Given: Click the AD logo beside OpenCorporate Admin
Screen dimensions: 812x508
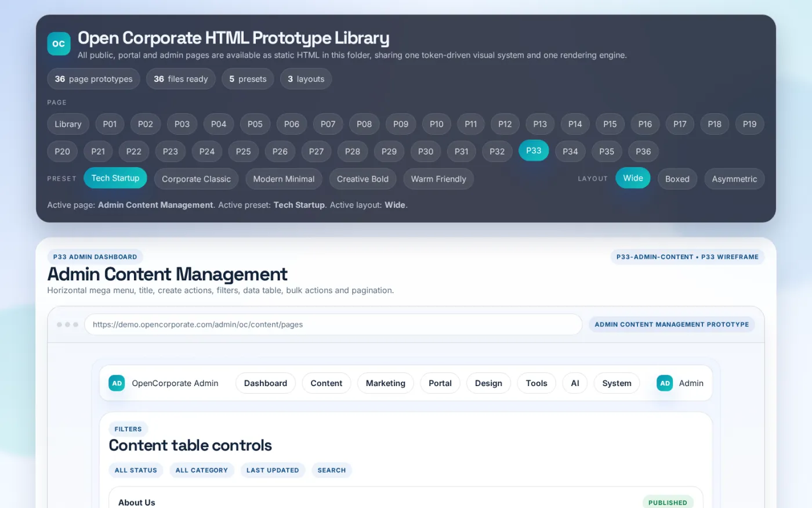Looking at the screenshot, I should [x=117, y=383].
